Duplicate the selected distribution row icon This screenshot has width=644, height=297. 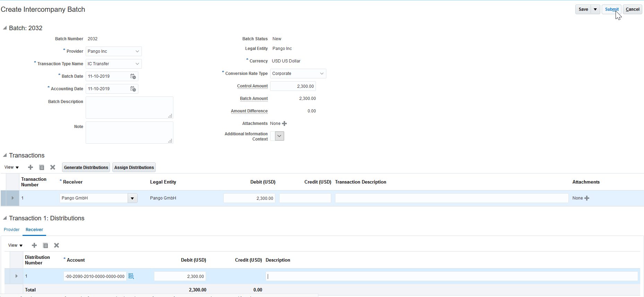[45, 245]
